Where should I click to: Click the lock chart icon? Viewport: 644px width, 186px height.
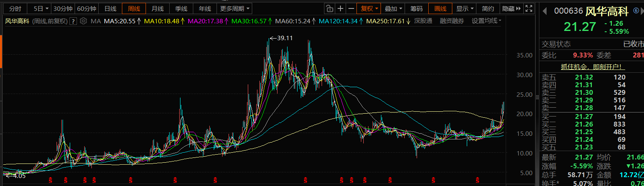coord(329,8)
